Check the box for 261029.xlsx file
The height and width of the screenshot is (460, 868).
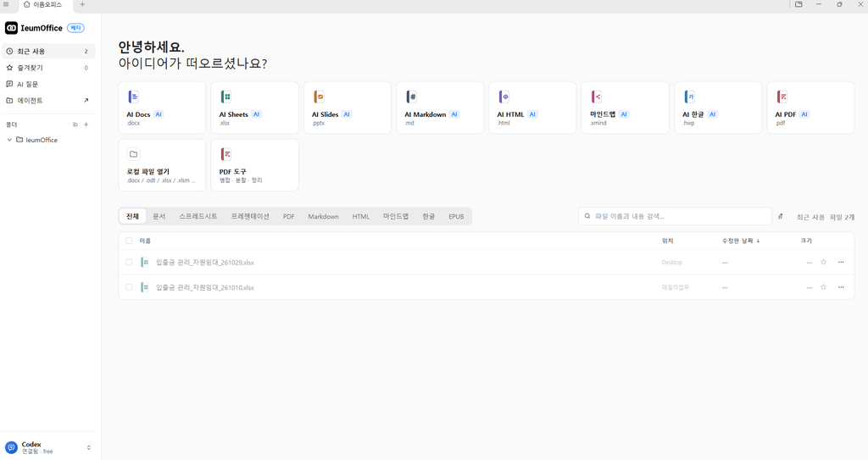coord(129,263)
